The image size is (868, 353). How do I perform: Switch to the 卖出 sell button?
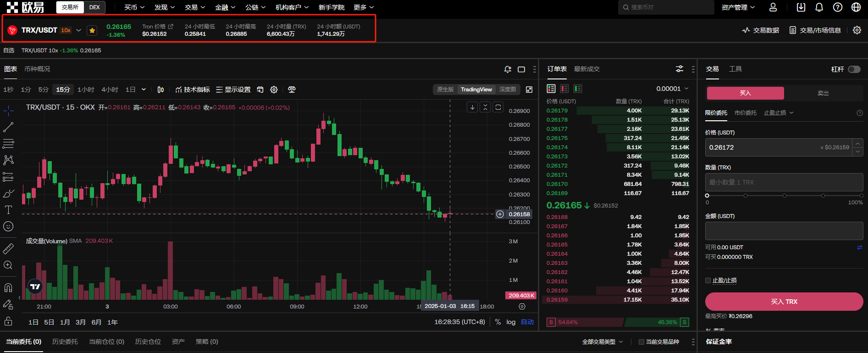point(823,93)
